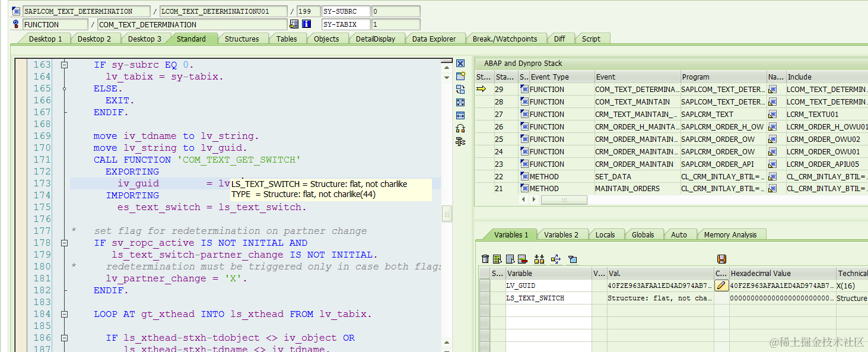
Task: Click the headphones services-of-tool icon
Action: tap(460, 128)
